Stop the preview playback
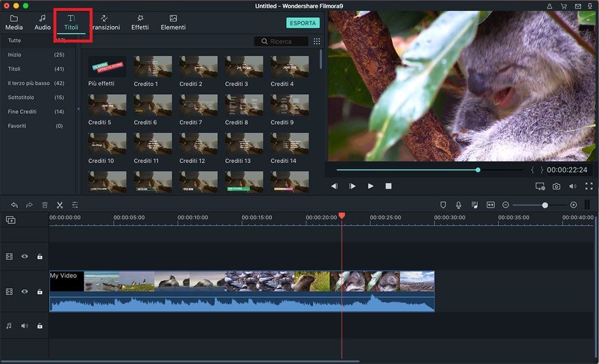 pos(389,186)
